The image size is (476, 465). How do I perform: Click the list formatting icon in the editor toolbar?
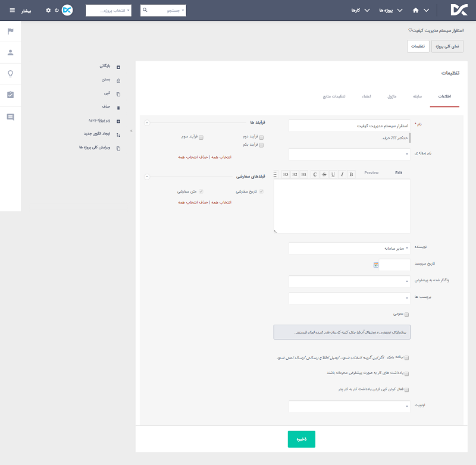275,174
